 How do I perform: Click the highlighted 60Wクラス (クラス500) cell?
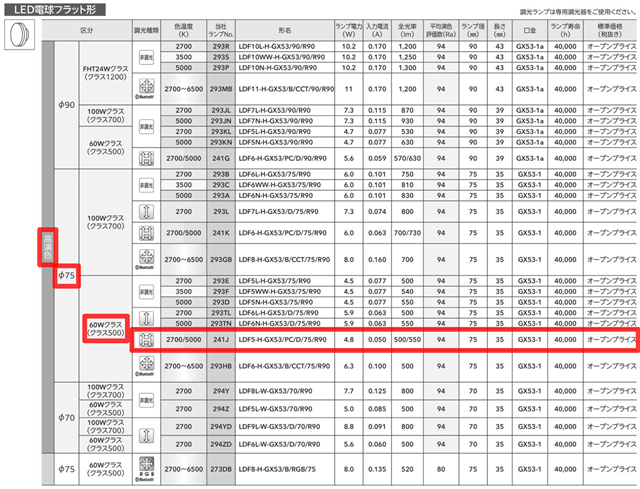pyautogui.click(x=105, y=328)
